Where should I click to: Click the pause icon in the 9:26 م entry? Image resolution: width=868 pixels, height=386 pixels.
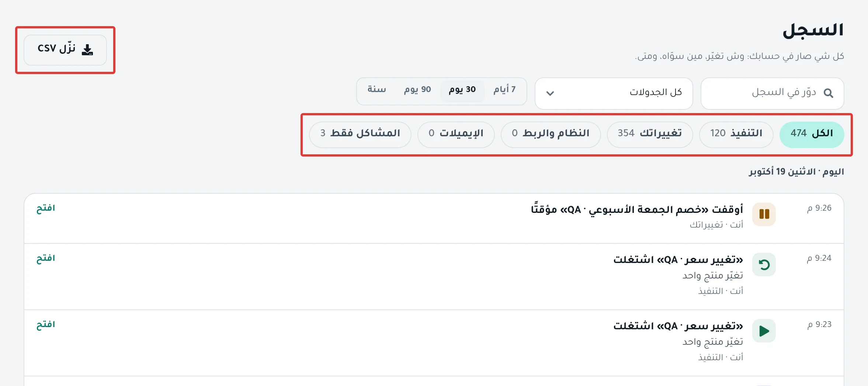coord(764,214)
